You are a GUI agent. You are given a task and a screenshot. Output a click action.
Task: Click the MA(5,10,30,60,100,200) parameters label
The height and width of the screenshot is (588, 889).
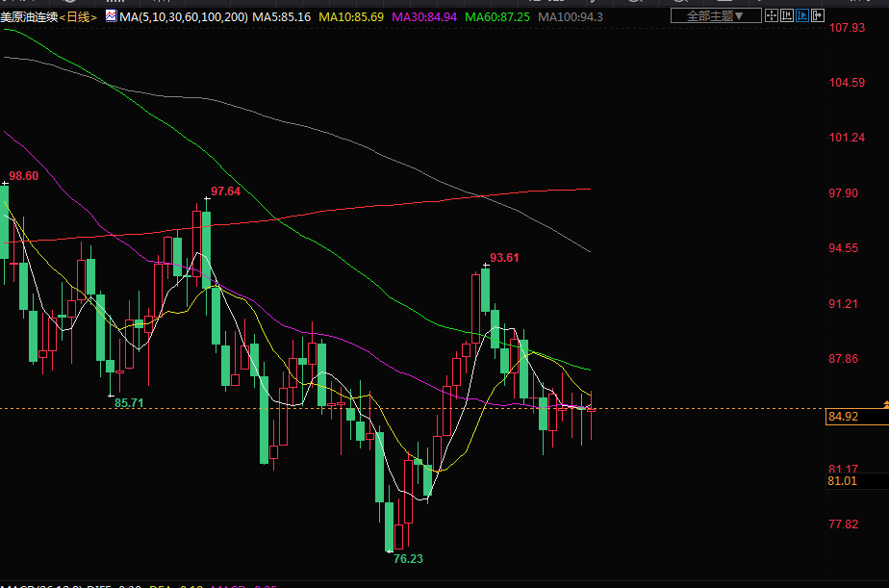pos(185,17)
